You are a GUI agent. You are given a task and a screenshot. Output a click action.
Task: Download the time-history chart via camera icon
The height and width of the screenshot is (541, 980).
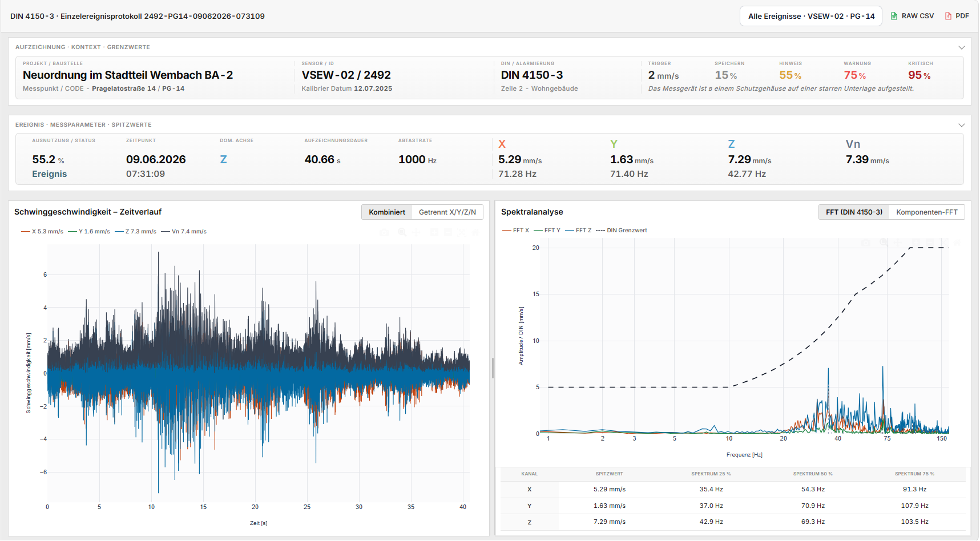pyautogui.click(x=384, y=232)
